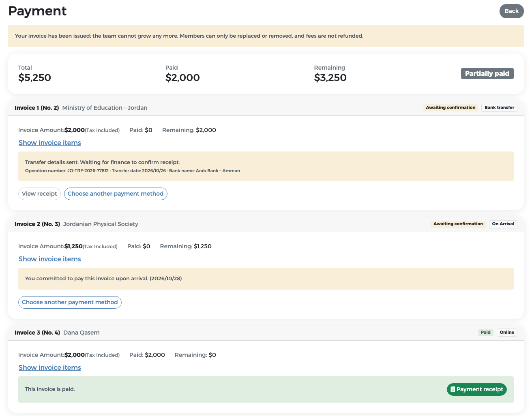532x416 pixels.
Task: Click Awaiting confirmation badge on Invoice 1
Action: coord(450,108)
